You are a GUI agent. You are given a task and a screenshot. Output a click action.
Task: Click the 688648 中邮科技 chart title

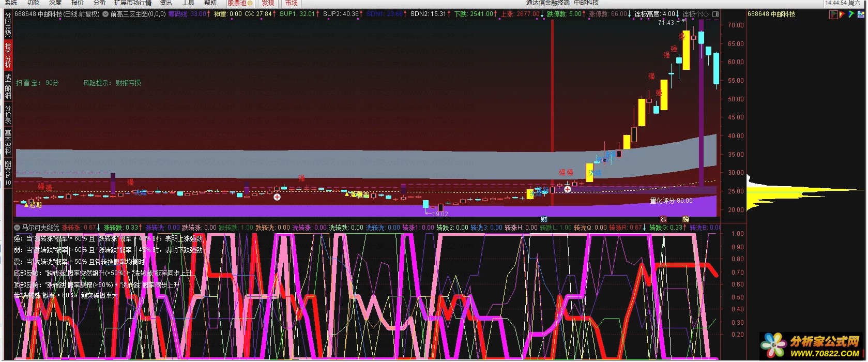57,14
